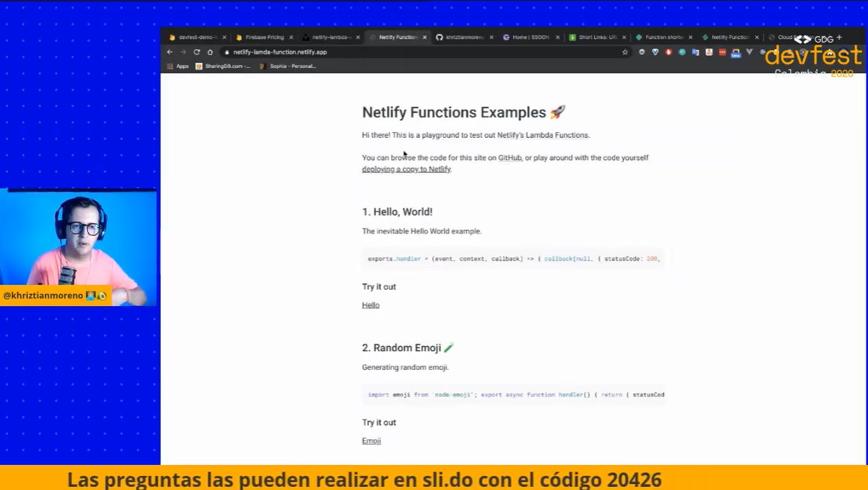Image resolution: width=868 pixels, height=490 pixels.
Task: Open the Sophia - Personal bookmark
Action: pyautogui.click(x=288, y=66)
